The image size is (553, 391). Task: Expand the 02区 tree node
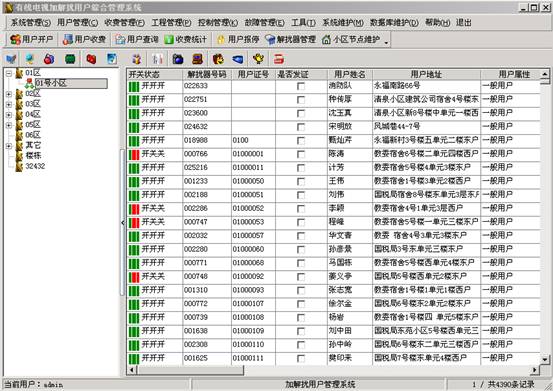click(x=9, y=94)
